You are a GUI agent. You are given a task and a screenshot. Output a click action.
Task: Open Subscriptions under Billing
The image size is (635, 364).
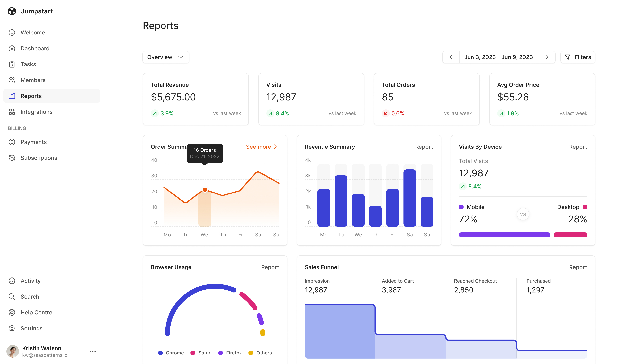(x=52, y=158)
